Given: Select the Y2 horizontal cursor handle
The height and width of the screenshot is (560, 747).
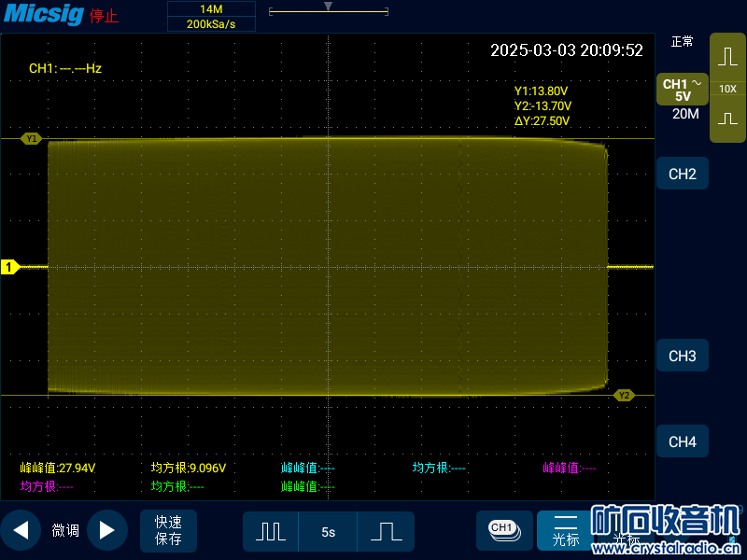Looking at the screenshot, I should tap(623, 395).
